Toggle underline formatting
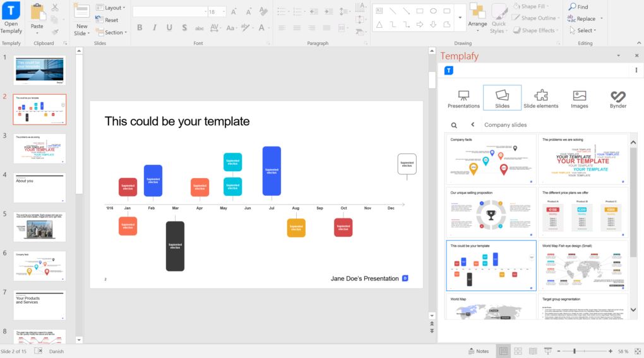Image resolution: width=644 pixels, height=358 pixels. [169, 28]
